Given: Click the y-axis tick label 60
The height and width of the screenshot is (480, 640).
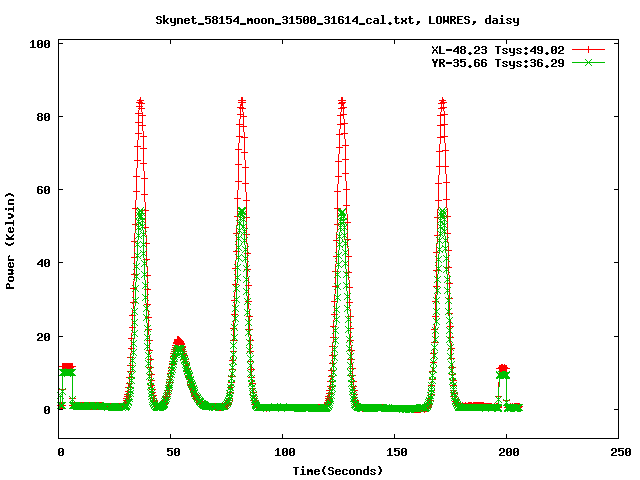Looking at the screenshot, I should click(x=44, y=190).
